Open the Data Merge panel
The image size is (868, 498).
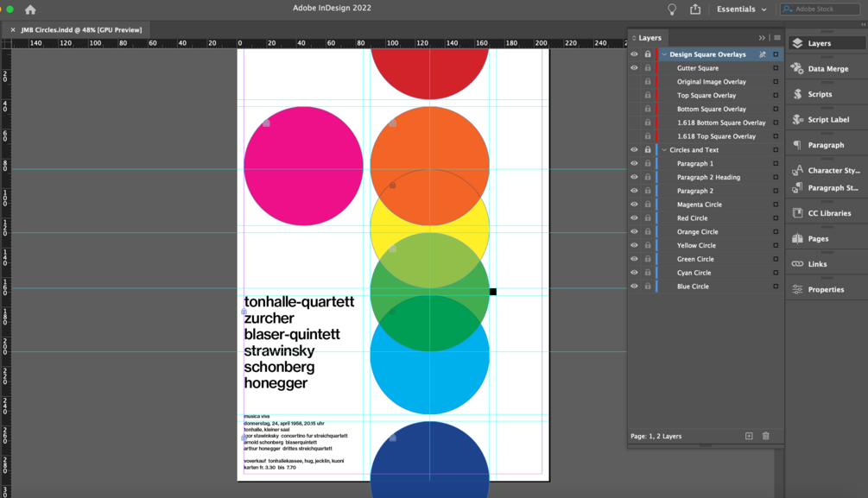click(827, 68)
